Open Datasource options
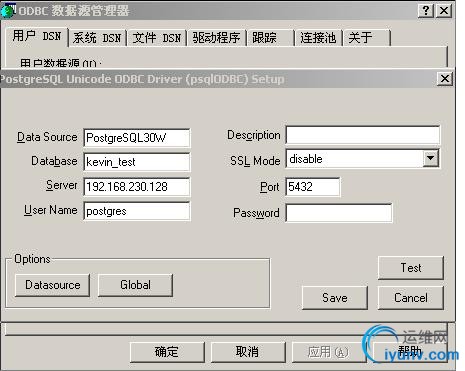 52,285
